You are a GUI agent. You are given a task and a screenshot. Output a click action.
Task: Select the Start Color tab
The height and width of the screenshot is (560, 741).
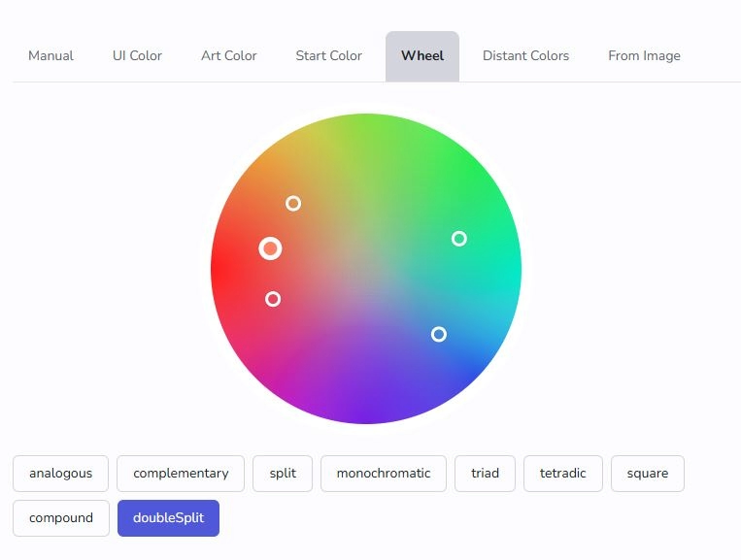pyautogui.click(x=329, y=55)
